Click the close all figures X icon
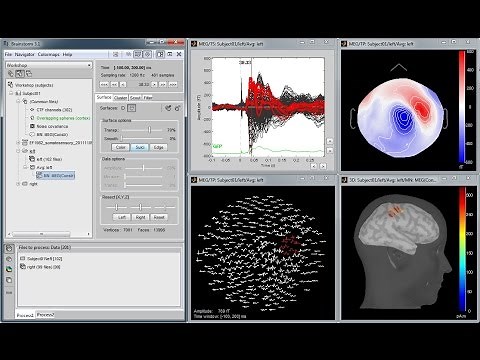Screen dimensions: 480x360 179,54
